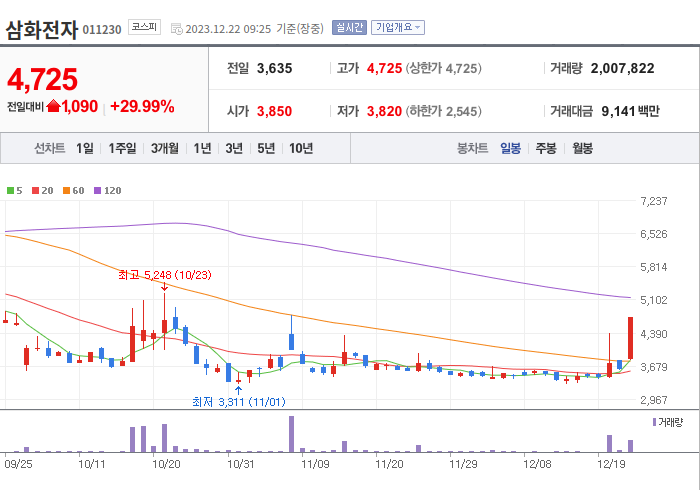Click the green 5-day average legend swatch
Image resolution: width=700 pixels, height=490 pixels.
pos(10,191)
